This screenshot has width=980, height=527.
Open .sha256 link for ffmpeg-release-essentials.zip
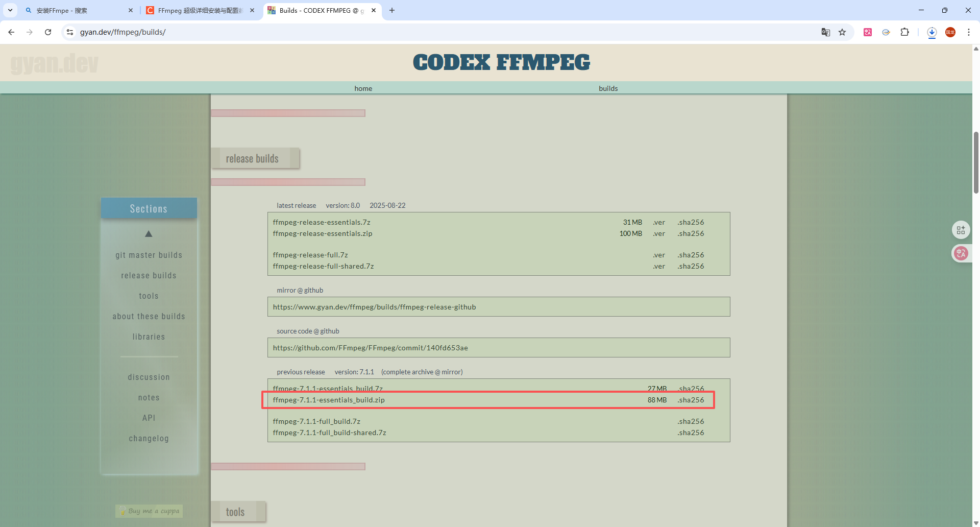tap(691, 233)
